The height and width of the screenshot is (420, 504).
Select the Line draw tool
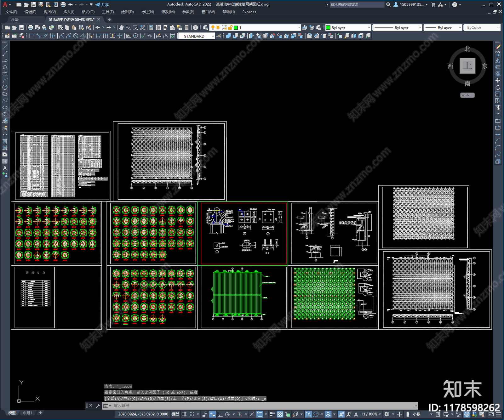[5, 47]
